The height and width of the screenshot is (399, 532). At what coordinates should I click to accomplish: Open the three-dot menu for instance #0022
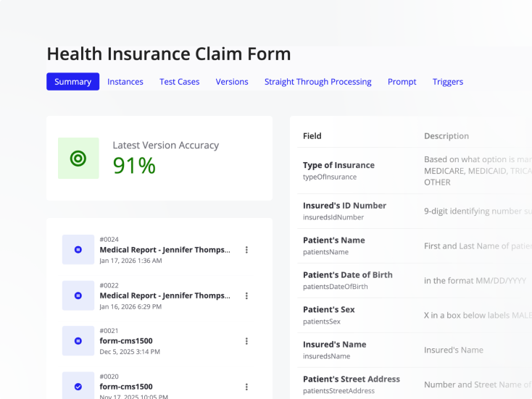(246, 295)
